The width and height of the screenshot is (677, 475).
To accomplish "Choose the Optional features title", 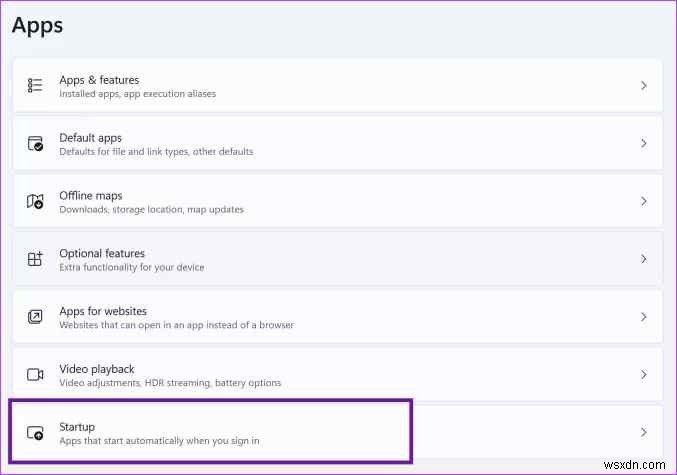I will pos(102,253).
